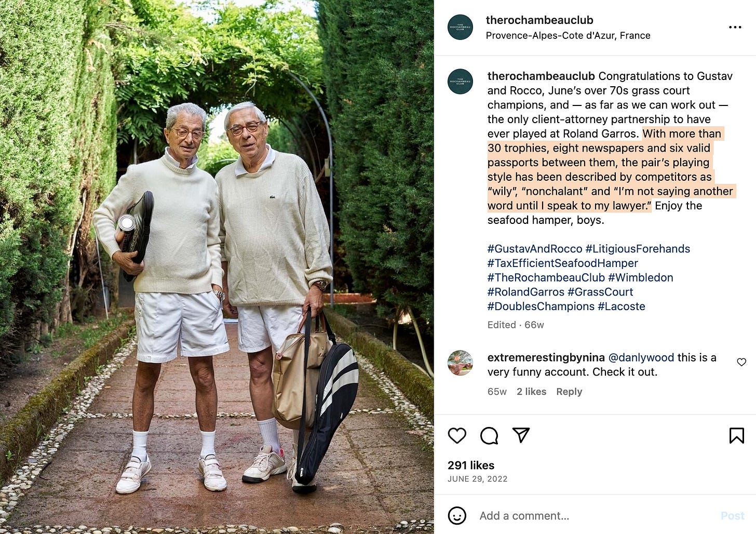Open extremerestingbynina's profile picture
This screenshot has height=534, width=756.
(x=460, y=363)
